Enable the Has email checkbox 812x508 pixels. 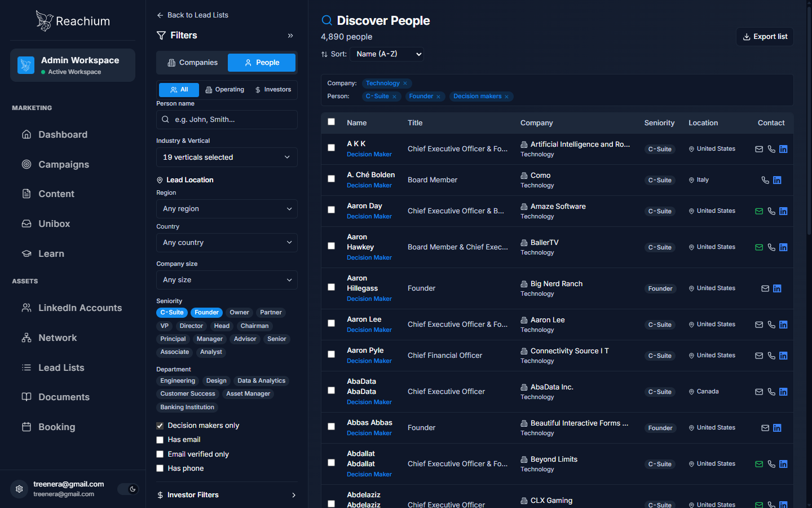tap(160, 440)
